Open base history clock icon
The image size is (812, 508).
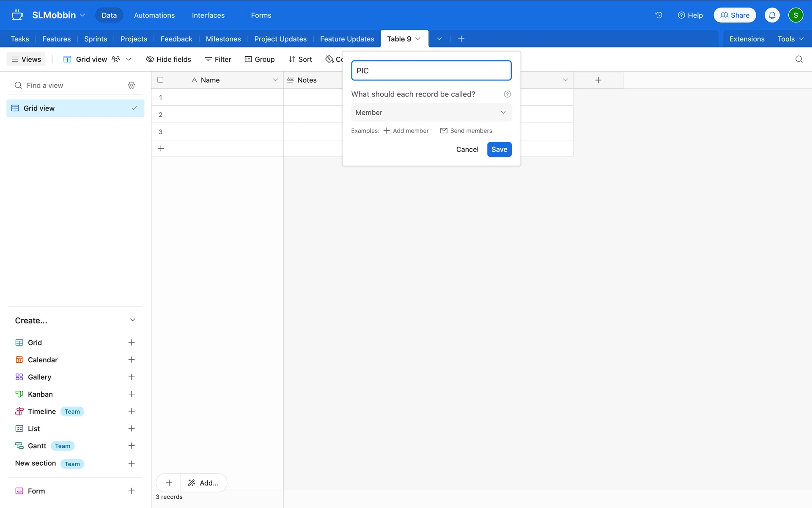click(658, 15)
